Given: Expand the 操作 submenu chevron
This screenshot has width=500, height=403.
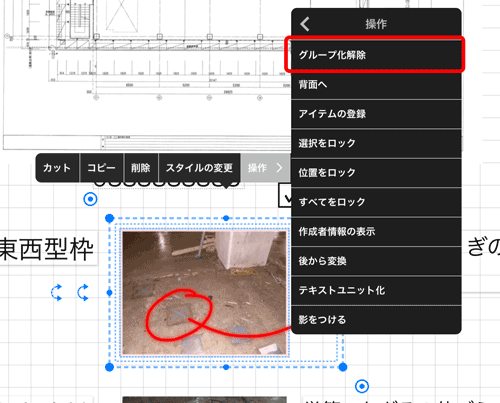Looking at the screenshot, I should [x=279, y=168].
